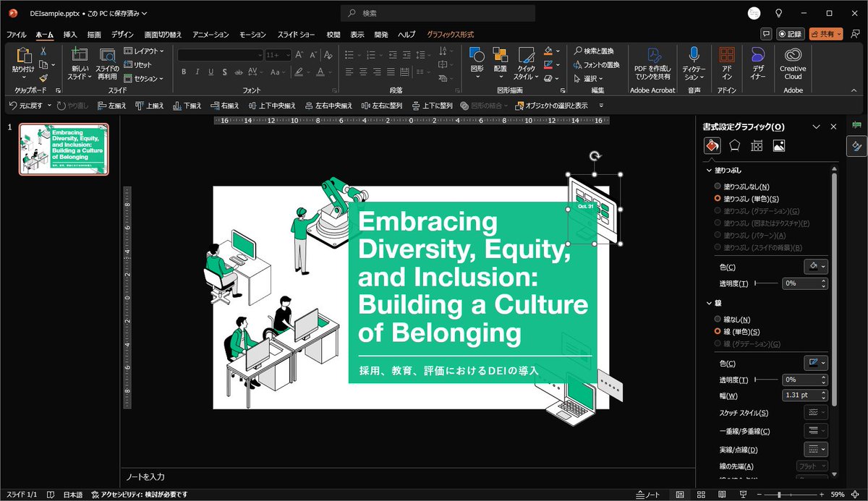868x501 pixels.
Task: Select slide 1 thumbnail in the panel
Action: pos(64,149)
